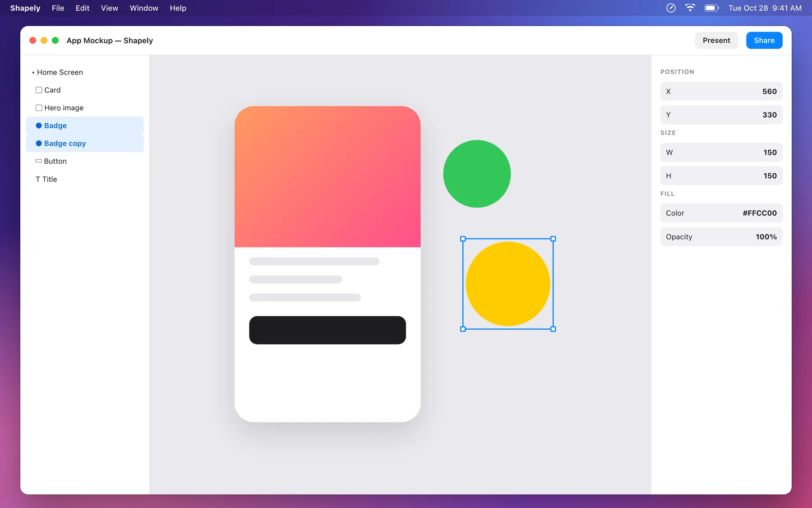Edit the W size field
Screen dimensions: 812x508
[x=721, y=152]
